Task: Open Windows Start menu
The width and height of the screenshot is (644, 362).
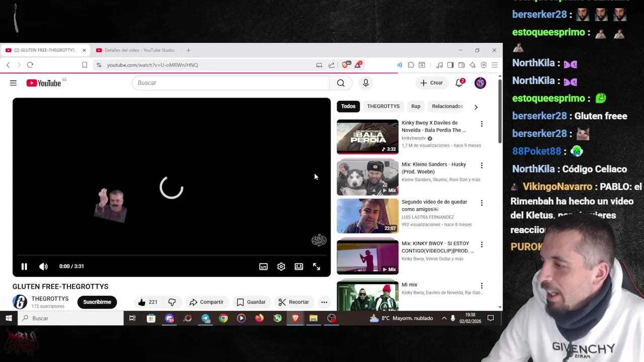Action: pyautogui.click(x=9, y=318)
